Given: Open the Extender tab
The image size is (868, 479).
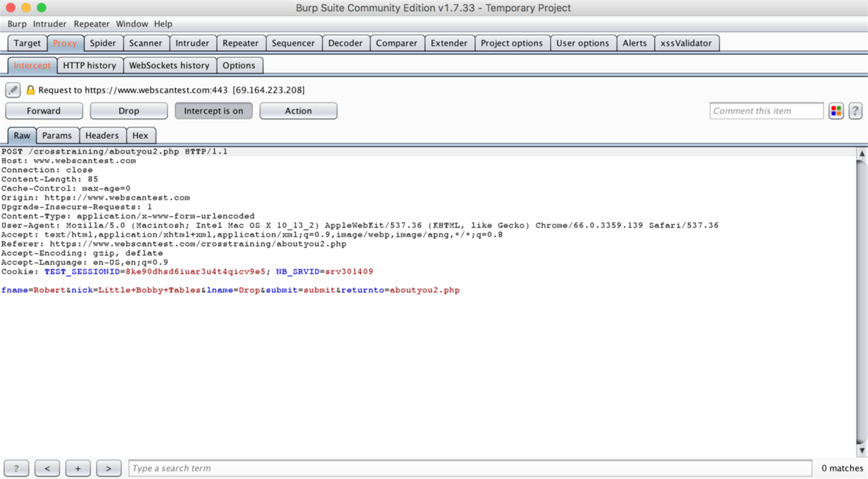Looking at the screenshot, I should tap(449, 43).
